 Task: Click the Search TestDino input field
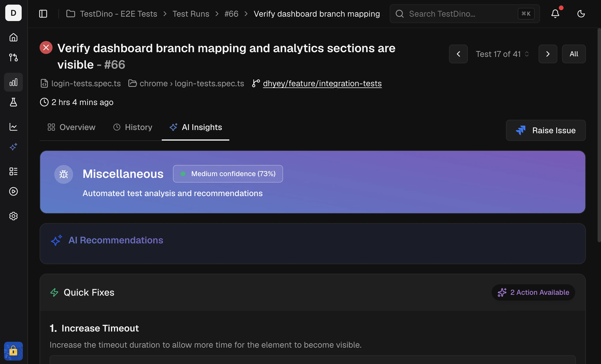[x=465, y=14]
